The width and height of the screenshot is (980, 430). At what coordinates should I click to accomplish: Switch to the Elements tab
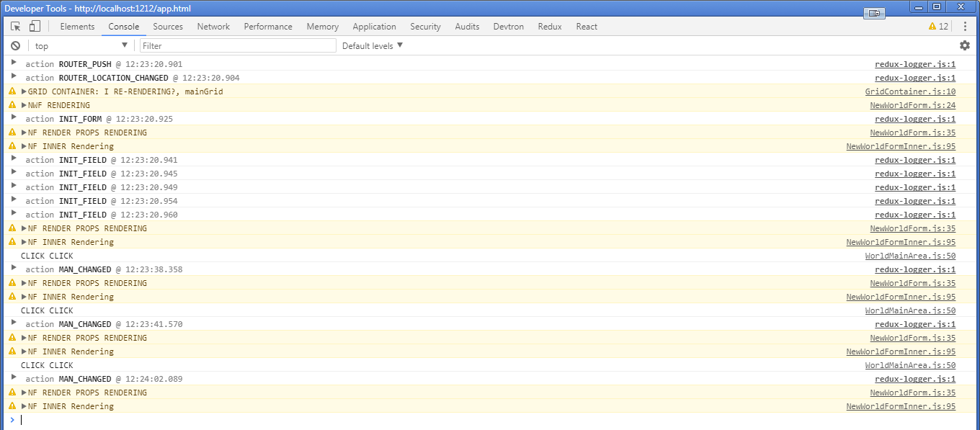click(77, 27)
